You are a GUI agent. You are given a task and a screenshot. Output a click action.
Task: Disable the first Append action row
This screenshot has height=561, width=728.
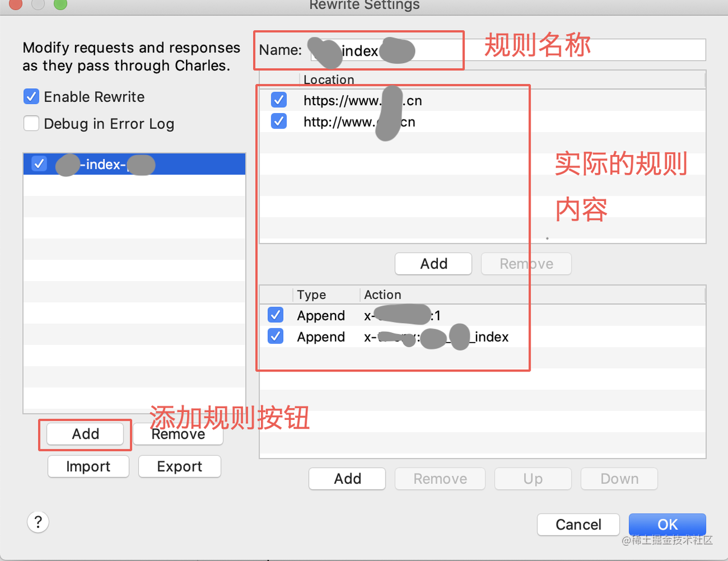click(x=275, y=315)
